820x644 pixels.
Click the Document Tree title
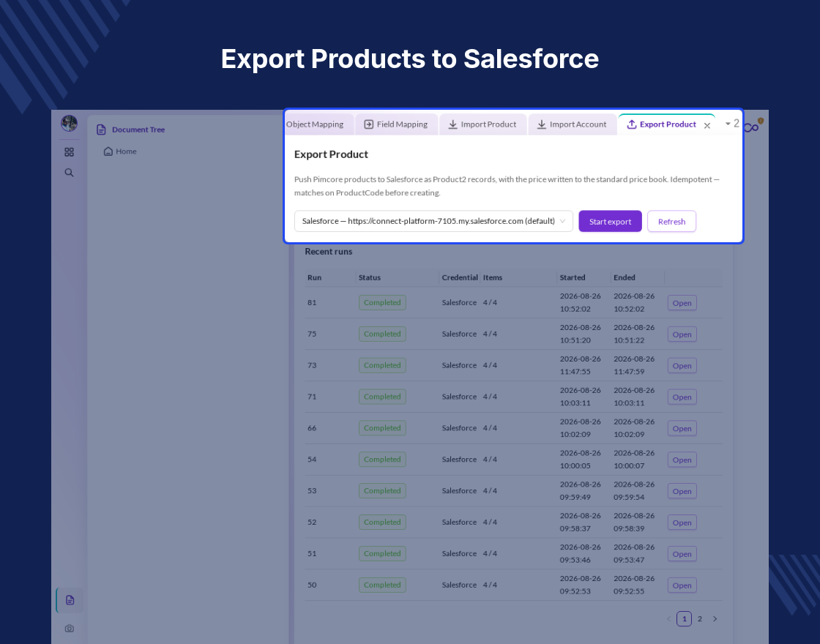click(138, 130)
